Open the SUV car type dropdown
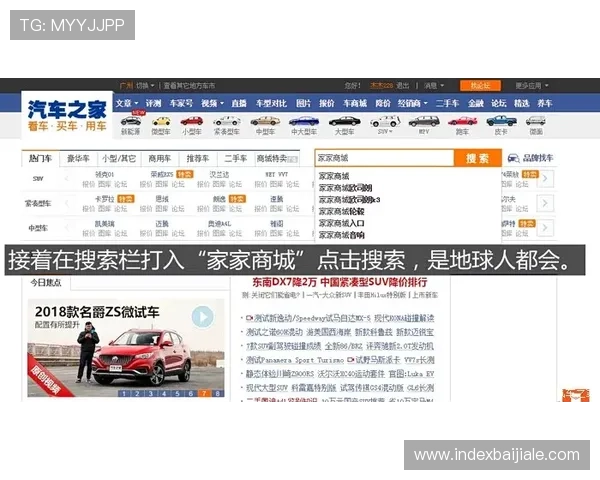600x480 pixels. click(x=385, y=131)
